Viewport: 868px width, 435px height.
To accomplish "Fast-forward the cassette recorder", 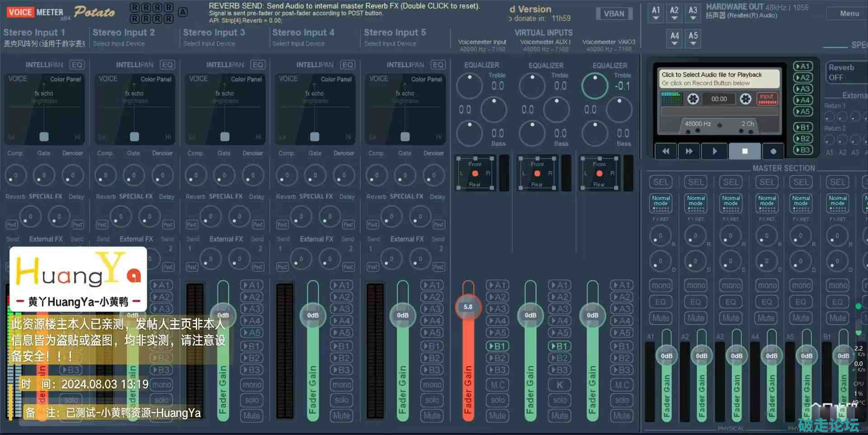I will coord(689,151).
